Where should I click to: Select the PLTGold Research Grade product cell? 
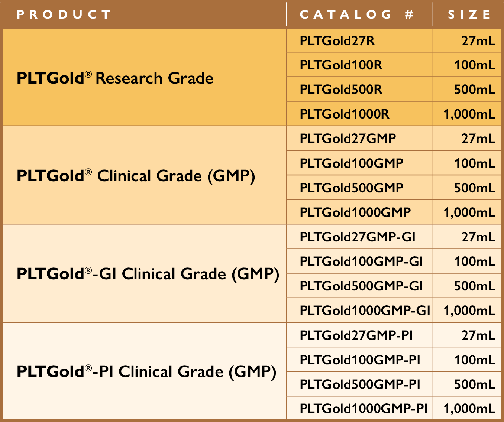115,78
